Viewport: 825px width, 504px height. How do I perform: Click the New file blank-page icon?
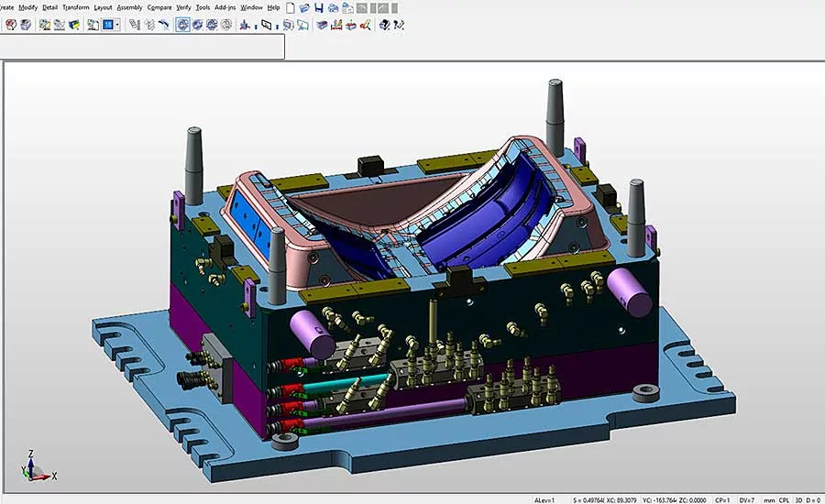[290, 8]
